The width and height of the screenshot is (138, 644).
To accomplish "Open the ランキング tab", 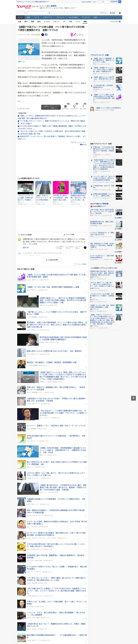I will click(86, 17).
